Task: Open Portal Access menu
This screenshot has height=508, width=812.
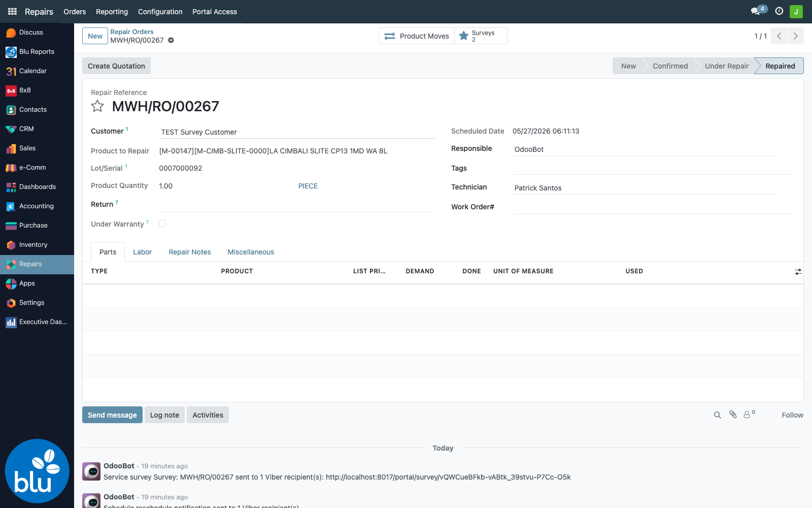Action: pos(215,12)
